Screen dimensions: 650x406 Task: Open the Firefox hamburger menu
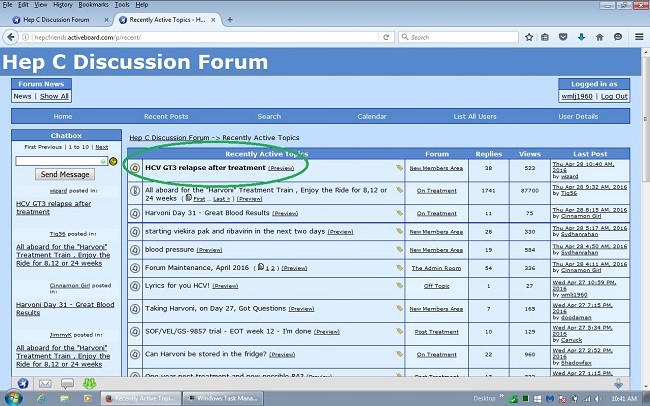[x=639, y=37]
